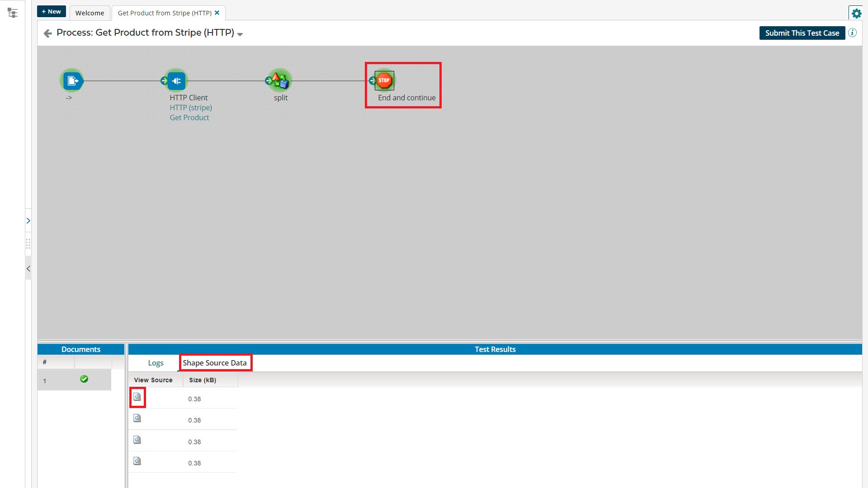Open the View Source icon on the last row
868x488 pixels.
click(x=137, y=461)
